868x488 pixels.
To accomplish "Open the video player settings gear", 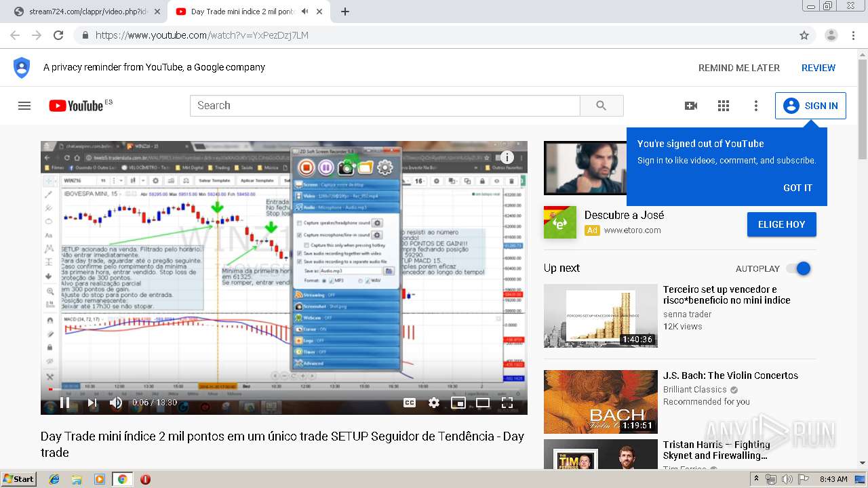I will [x=434, y=403].
